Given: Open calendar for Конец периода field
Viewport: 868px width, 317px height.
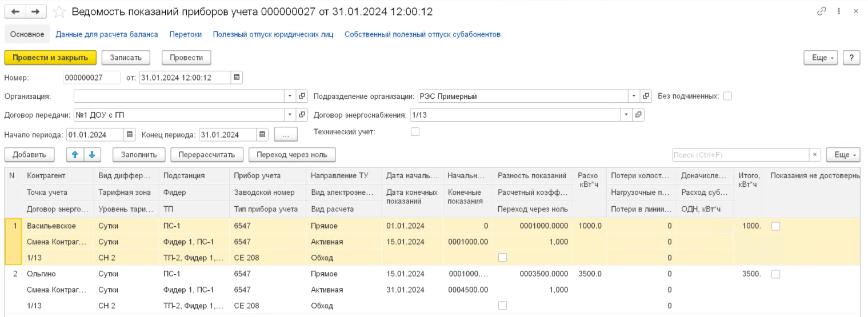Looking at the screenshot, I should pyautogui.click(x=262, y=135).
